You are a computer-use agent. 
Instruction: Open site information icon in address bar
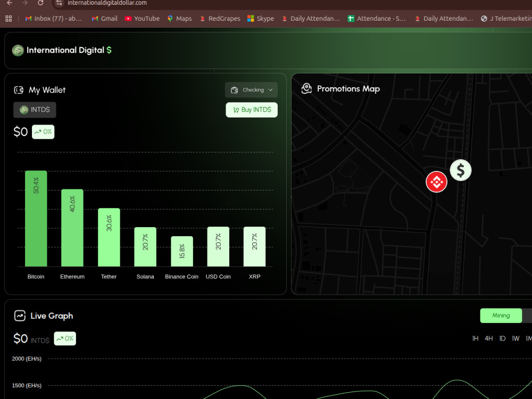[59, 3]
